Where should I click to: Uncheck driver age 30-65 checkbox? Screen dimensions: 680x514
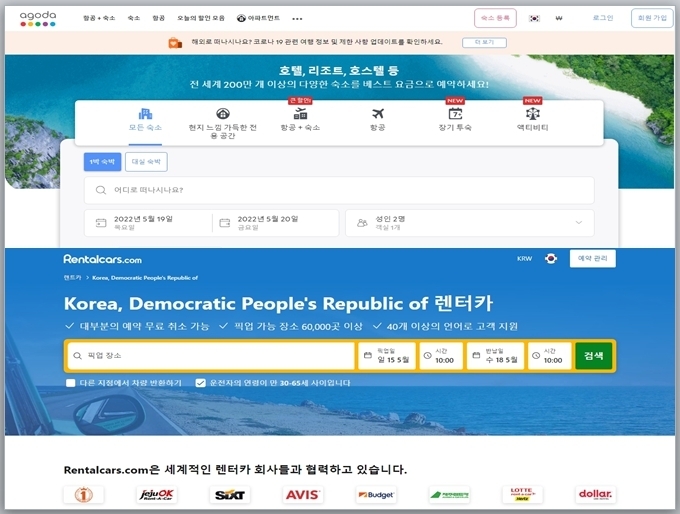pyautogui.click(x=200, y=383)
